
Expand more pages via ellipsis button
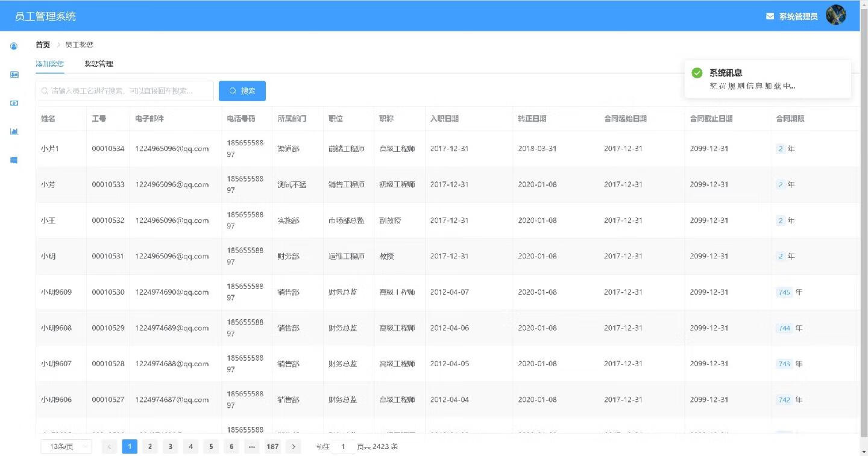click(252, 446)
